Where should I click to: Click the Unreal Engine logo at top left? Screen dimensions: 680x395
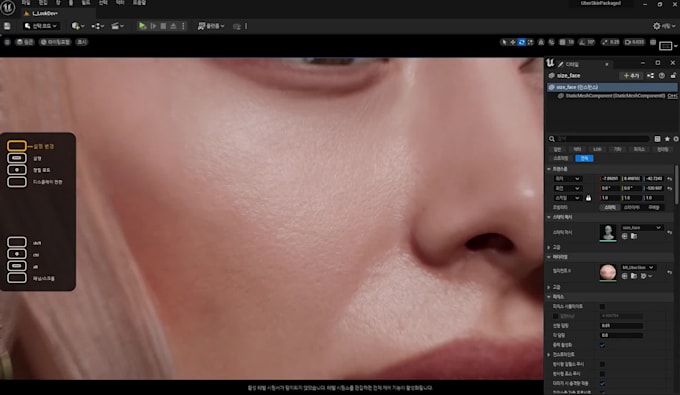[x=7, y=7]
